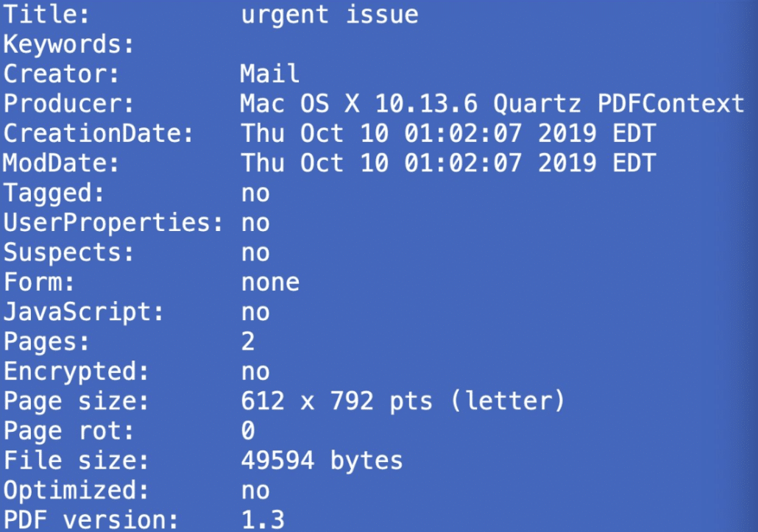Click the 'JavaScript:' label
The height and width of the screenshot is (532, 758).
click(84, 312)
